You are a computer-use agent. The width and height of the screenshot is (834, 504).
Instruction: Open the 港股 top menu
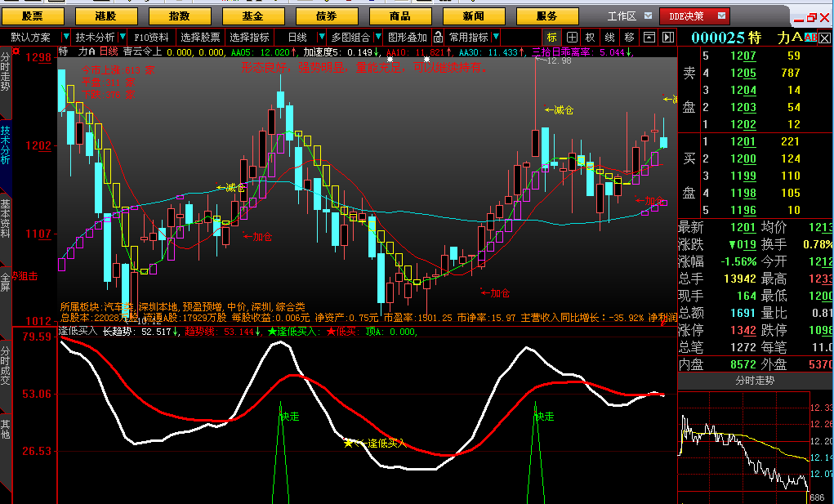106,16
